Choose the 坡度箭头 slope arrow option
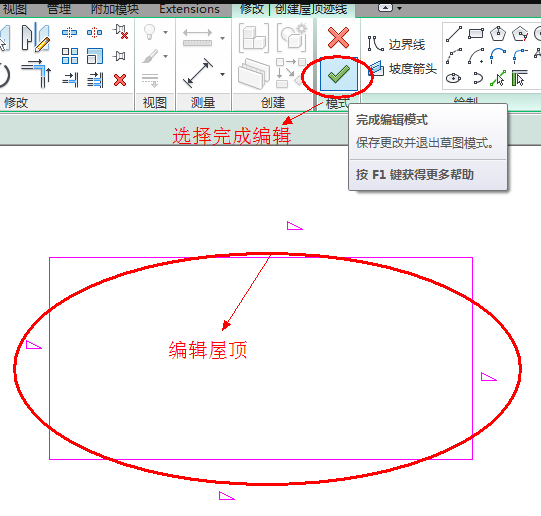This screenshot has height=516, width=541. point(403,69)
